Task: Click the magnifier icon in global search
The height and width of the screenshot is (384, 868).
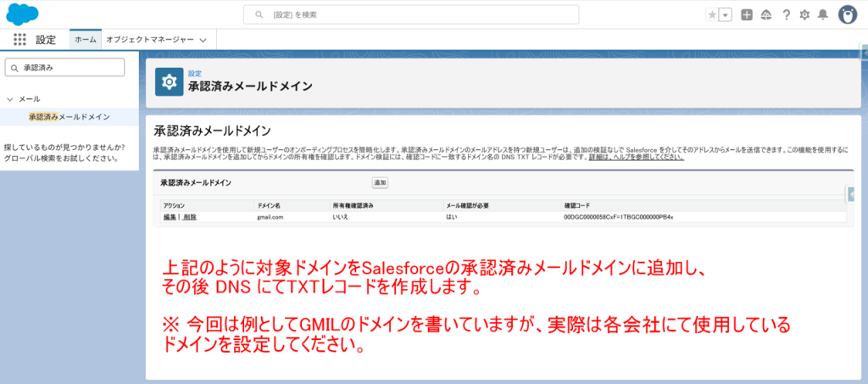Action: 259,15
